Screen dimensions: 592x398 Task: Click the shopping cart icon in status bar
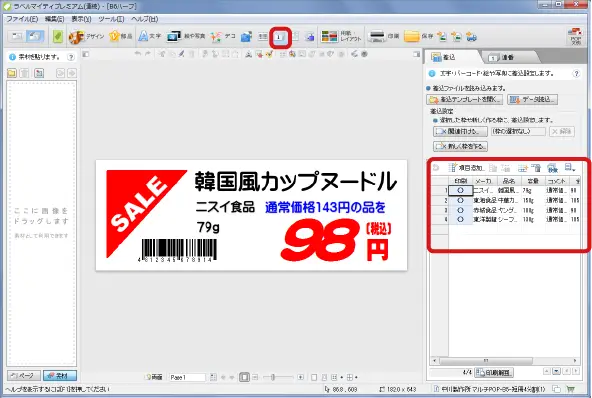[570, 389]
